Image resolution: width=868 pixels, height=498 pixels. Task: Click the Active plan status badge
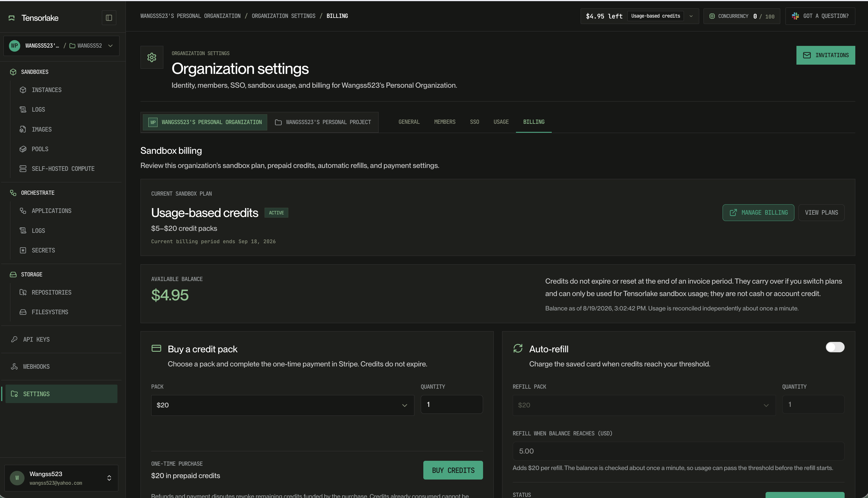pos(276,213)
